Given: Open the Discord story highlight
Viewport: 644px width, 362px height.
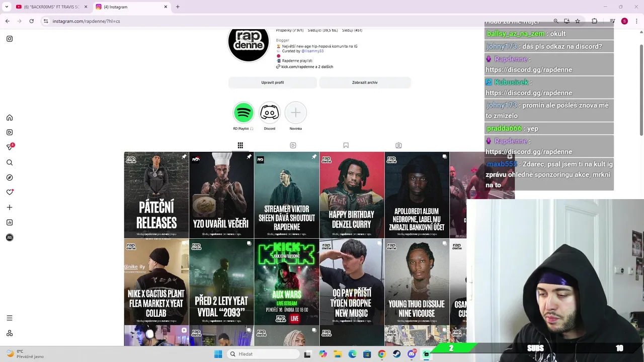Looking at the screenshot, I should pyautogui.click(x=270, y=113).
